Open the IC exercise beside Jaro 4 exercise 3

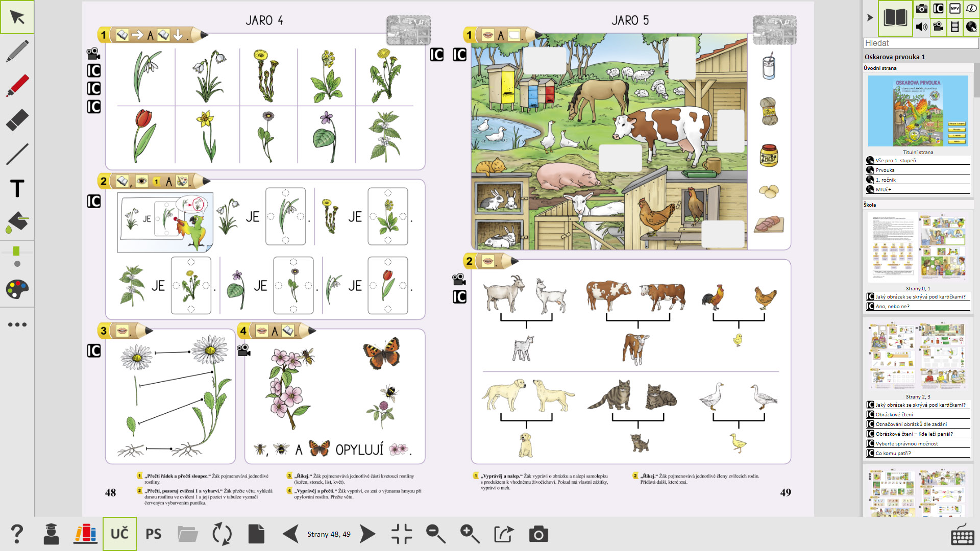click(x=94, y=350)
